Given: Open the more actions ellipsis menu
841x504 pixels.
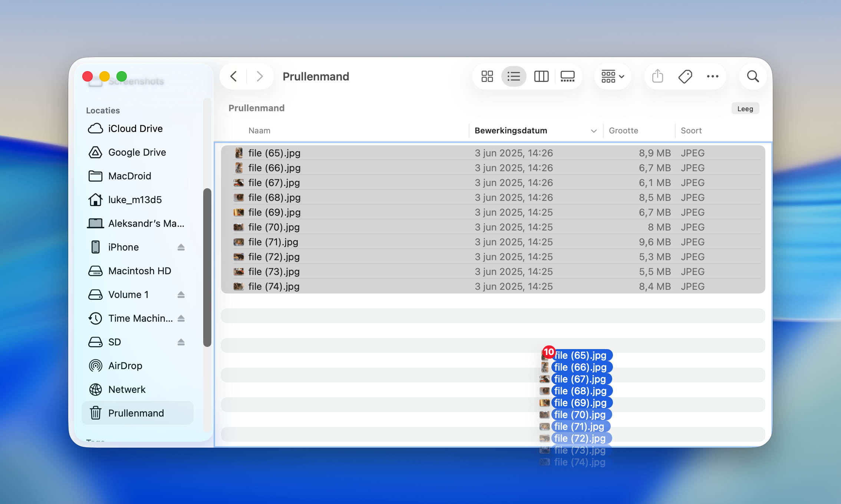Looking at the screenshot, I should tap(712, 76).
